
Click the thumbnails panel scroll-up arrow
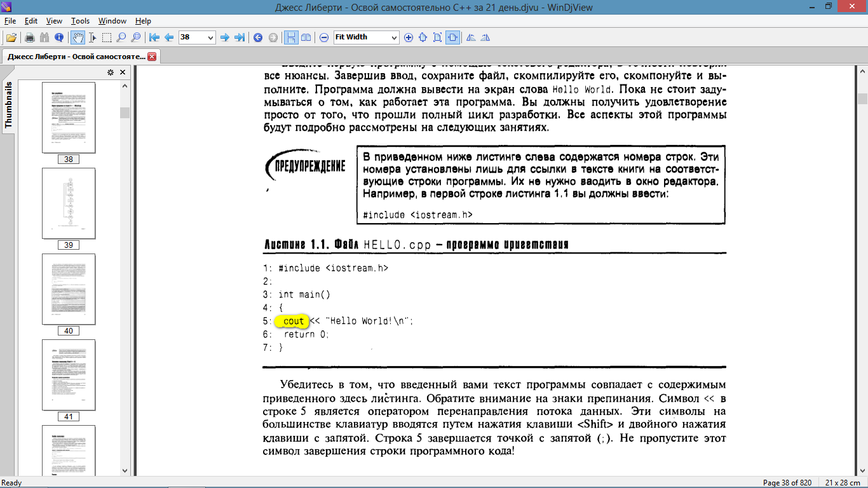pos(125,86)
